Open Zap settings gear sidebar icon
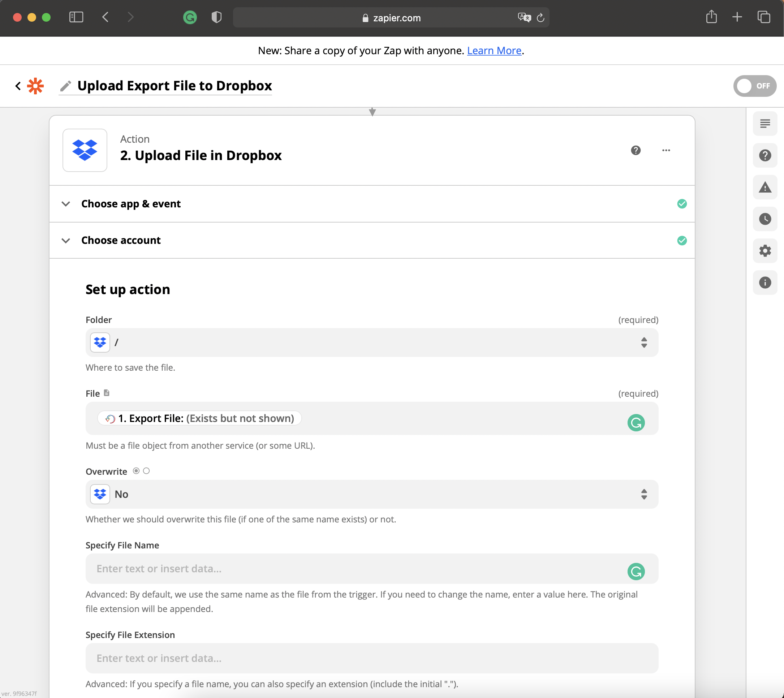784x698 pixels. tap(765, 251)
